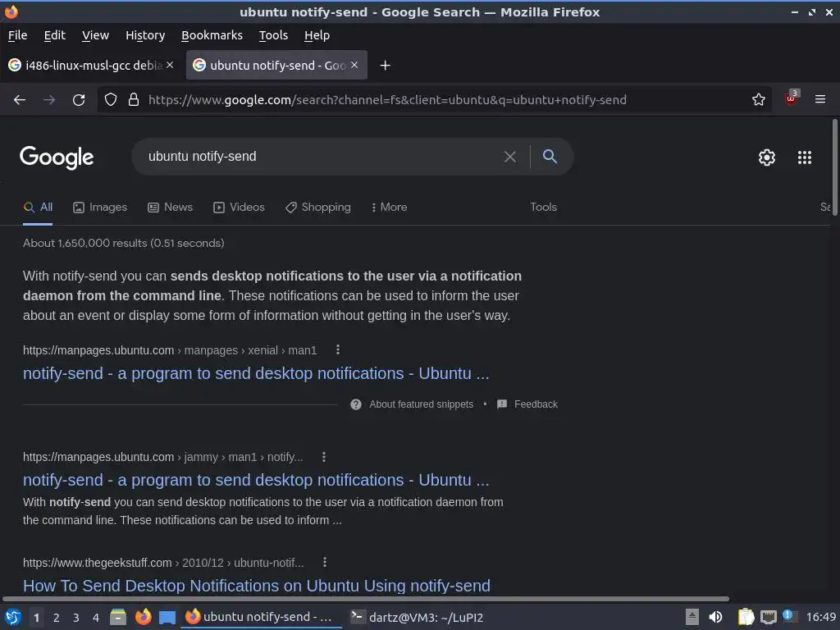The width and height of the screenshot is (840, 630).
Task: Show site security info via padlock
Action: [134, 99]
